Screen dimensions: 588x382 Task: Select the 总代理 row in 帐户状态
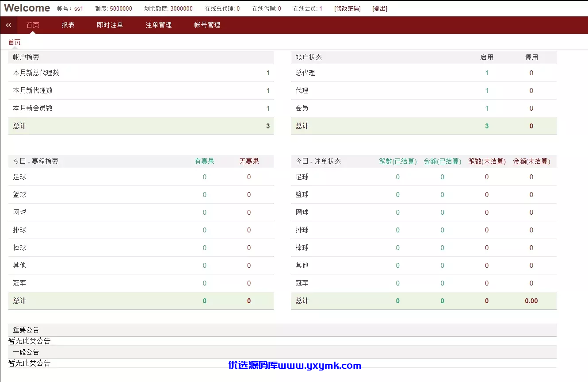pyautogui.click(x=424, y=73)
